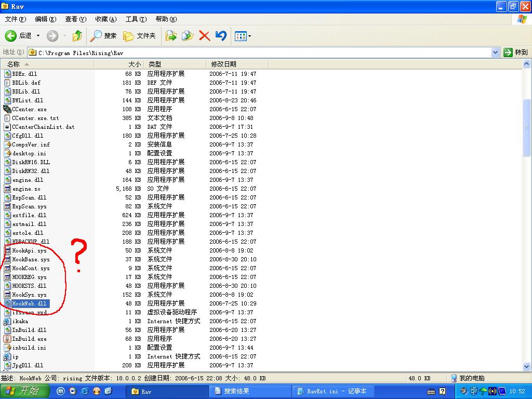Click the 转到 Go button

(516, 52)
